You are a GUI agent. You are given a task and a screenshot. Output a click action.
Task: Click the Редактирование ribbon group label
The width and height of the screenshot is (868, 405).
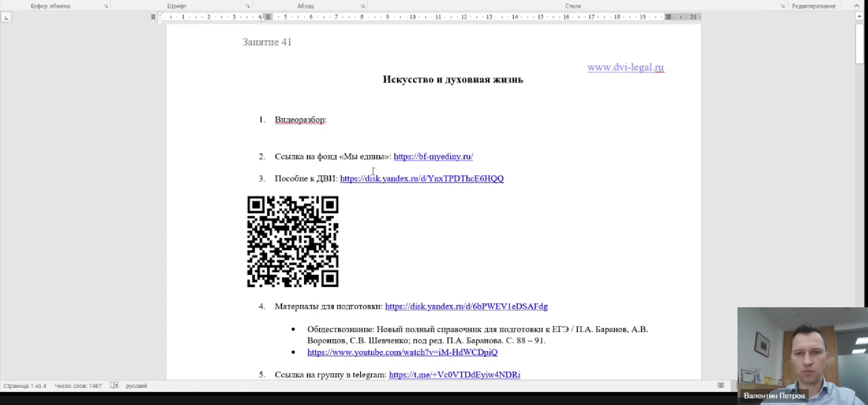point(814,6)
